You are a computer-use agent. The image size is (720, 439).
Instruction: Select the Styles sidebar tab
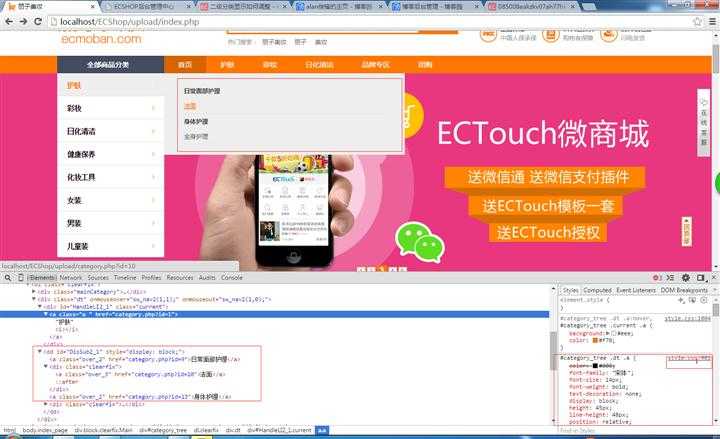pyautogui.click(x=570, y=290)
